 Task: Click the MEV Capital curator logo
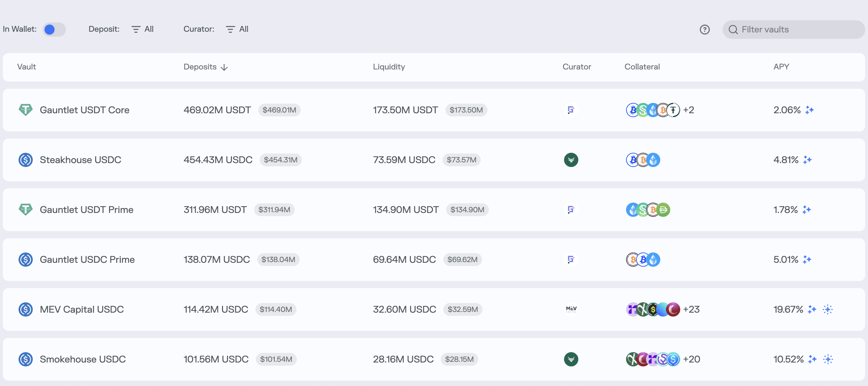point(571,309)
